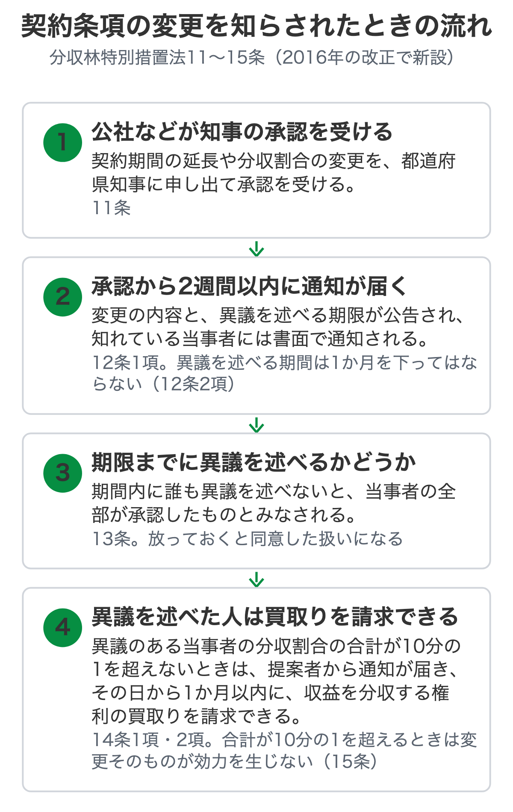The height and width of the screenshot is (812, 513).
Task: Click step 1 description about 都道府県知事
Action: 274,173
